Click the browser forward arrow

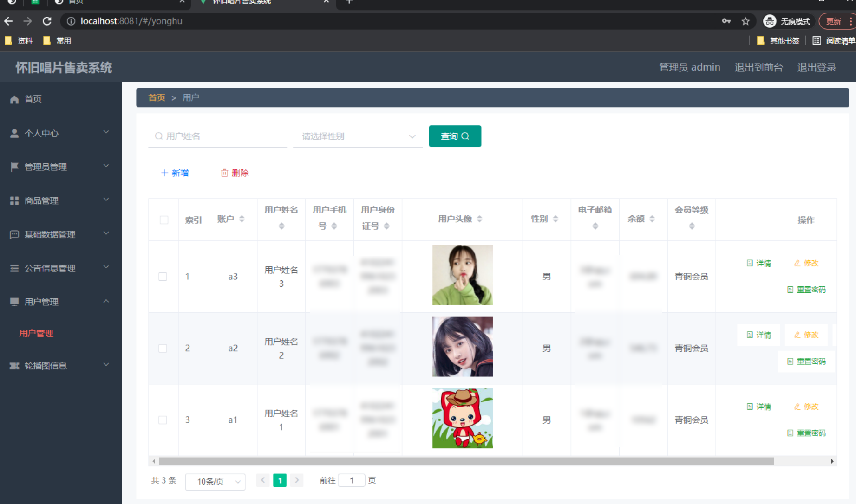click(27, 21)
